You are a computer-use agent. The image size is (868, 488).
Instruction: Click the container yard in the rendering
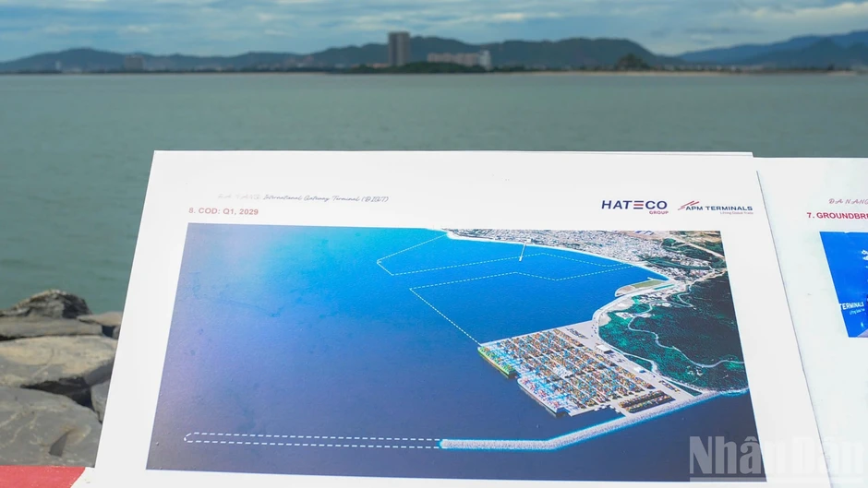[581, 370]
